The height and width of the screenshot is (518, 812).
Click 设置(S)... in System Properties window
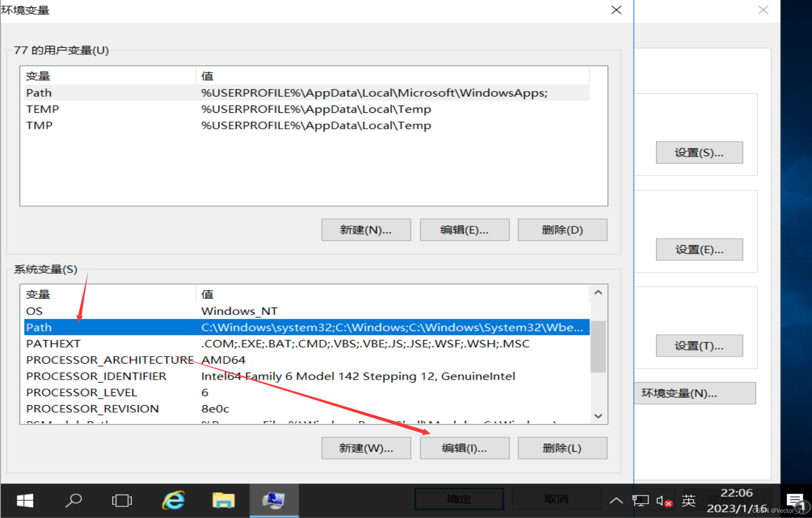[699, 152]
